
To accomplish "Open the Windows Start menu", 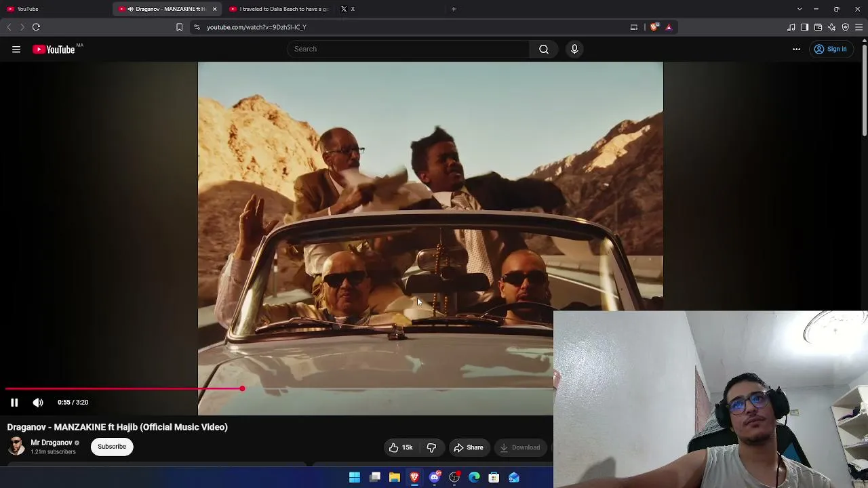I will coord(355,478).
